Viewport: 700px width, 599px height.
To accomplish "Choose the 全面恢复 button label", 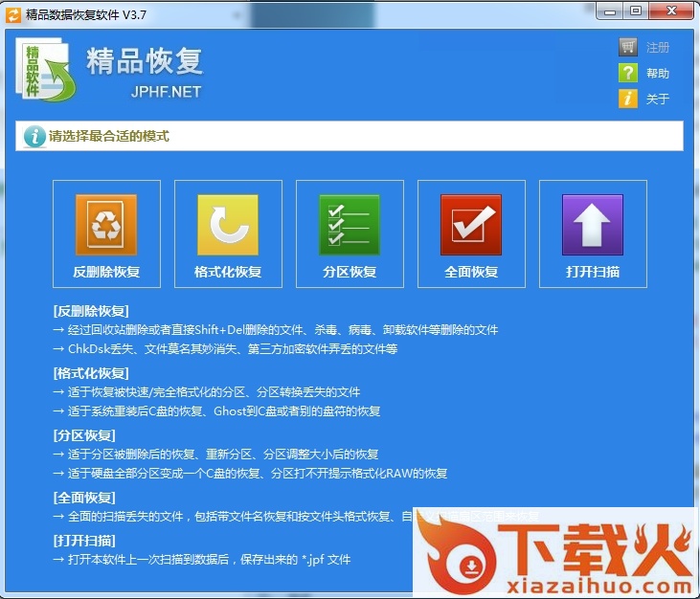I will (471, 272).
